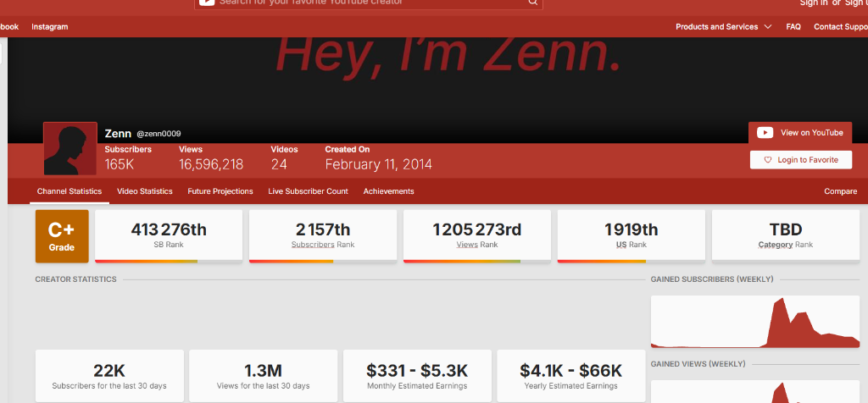868x403 pixels.
Task: Expand Products and Services dropdown
Action: [x=724, y=26]
